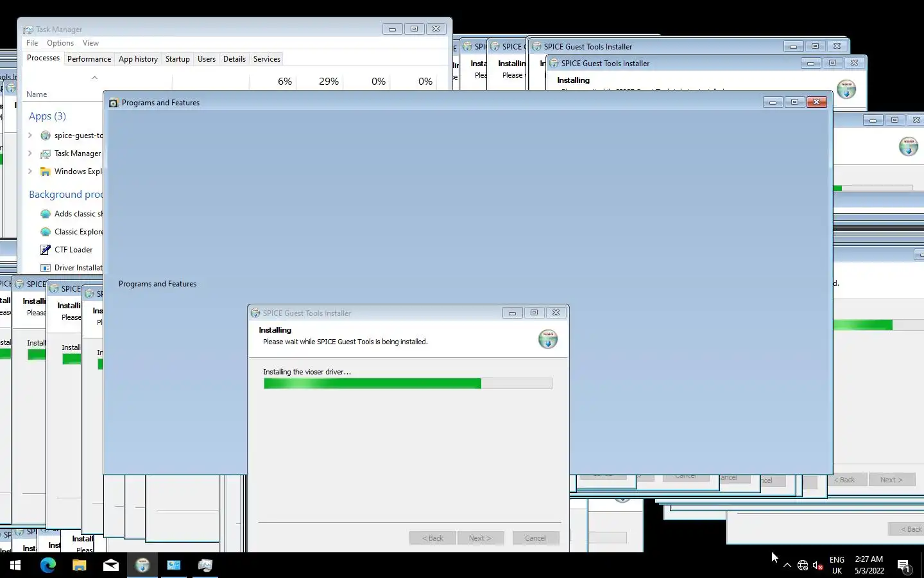Image resolution: width=924 pixels, height=578 pixels.
Task: Click the Task Manager title bar icon
Action: tap(28, 30)
